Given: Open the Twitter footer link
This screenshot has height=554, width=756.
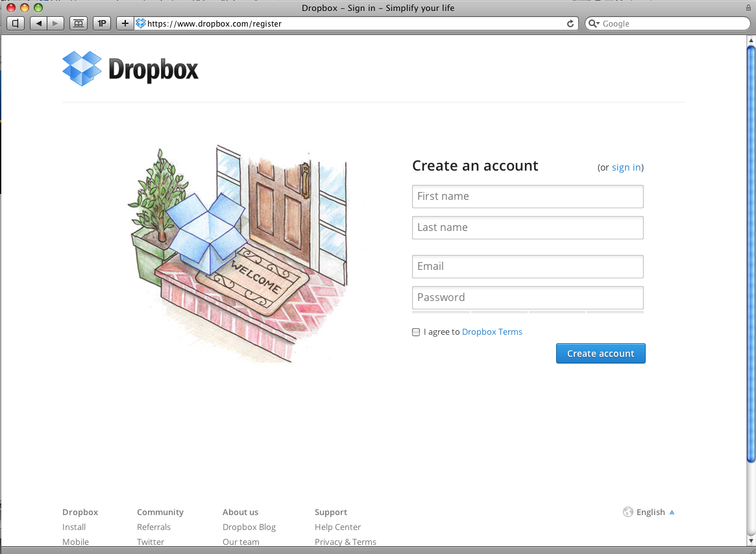Looking at the screenshot, I should (x=151, y=542).
